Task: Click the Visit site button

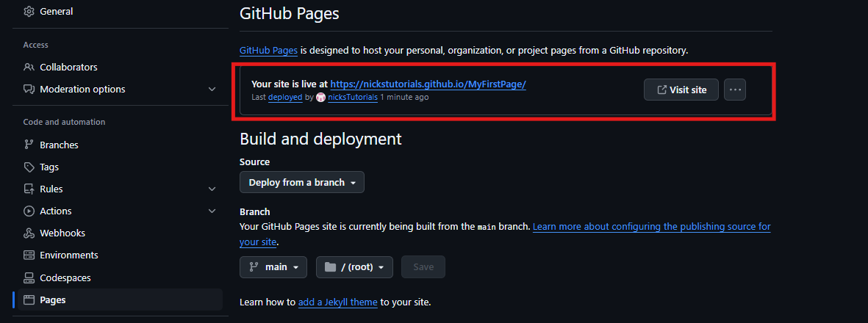Action: 681,90
